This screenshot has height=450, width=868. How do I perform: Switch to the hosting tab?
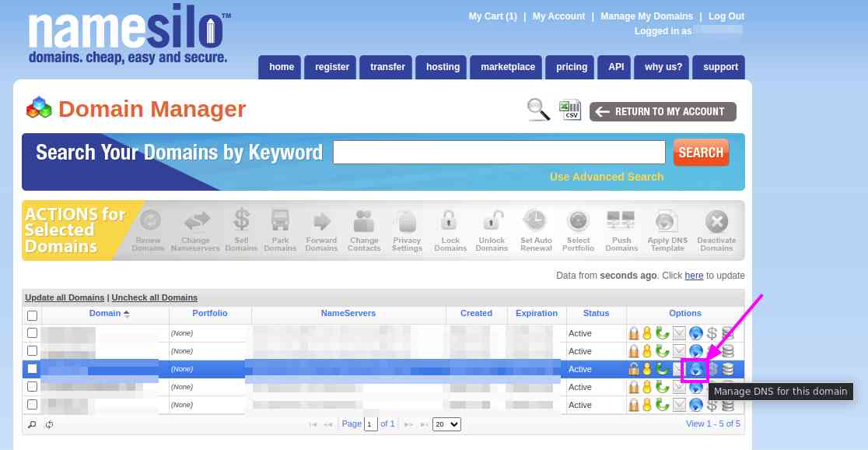click(x=442, y=67)
